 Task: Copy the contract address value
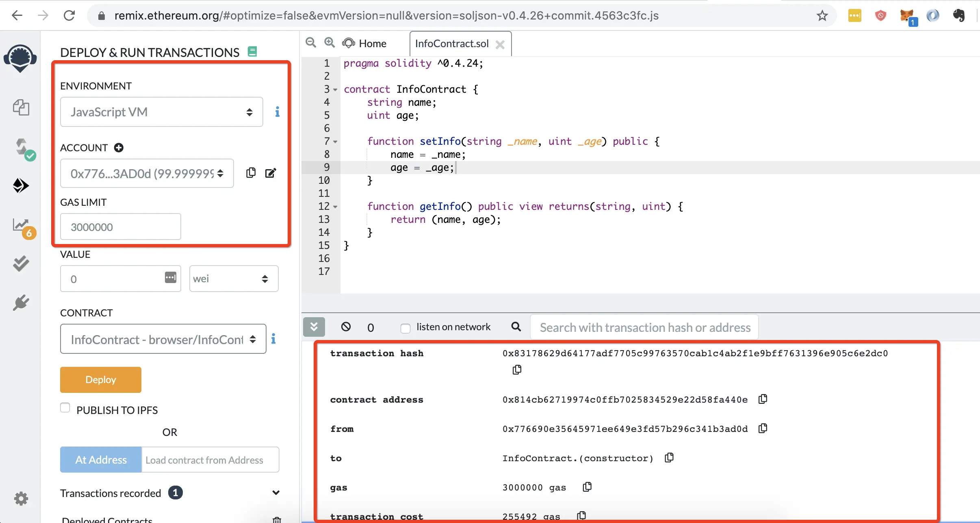pyautogui.click(x=763, y=399)
